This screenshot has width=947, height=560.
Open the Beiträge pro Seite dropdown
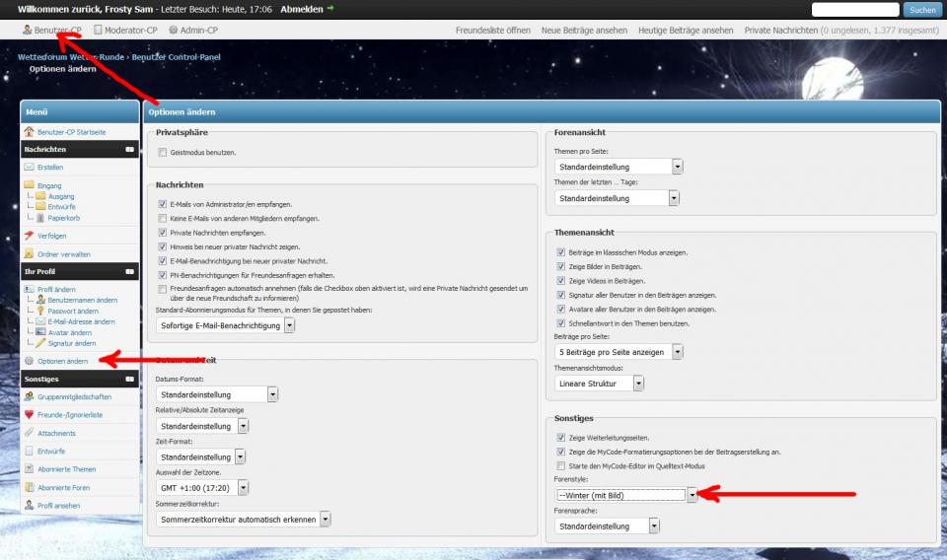coord(677,352)
